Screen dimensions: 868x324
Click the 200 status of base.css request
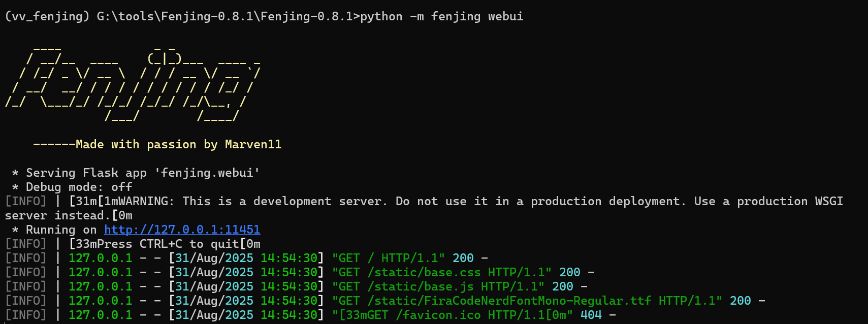tap(569, 273)
